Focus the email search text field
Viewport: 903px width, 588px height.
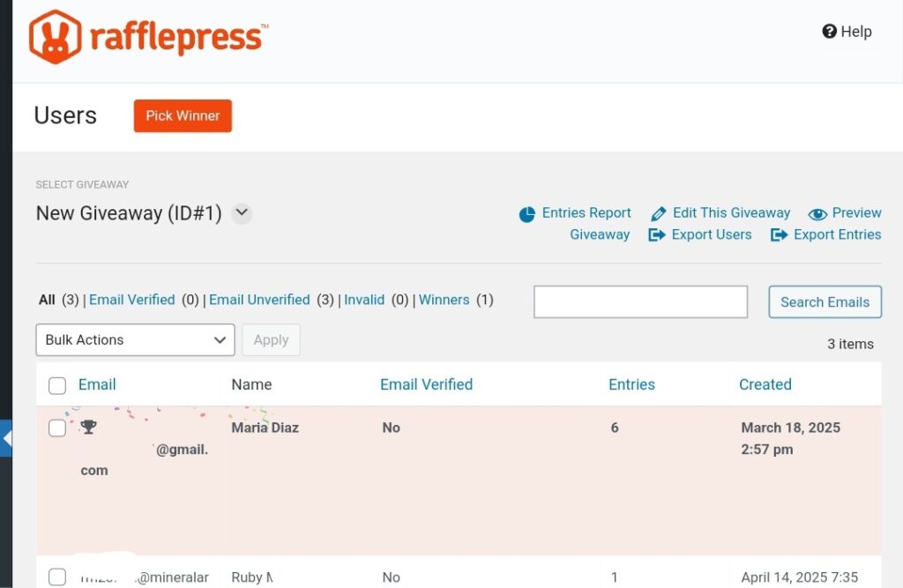(x=640, y=301)
